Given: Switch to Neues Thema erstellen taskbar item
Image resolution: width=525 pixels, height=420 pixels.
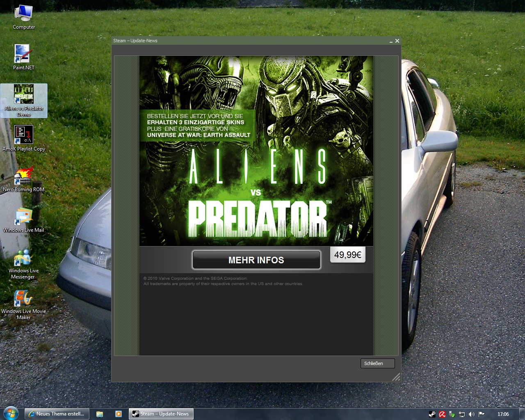Looking at the screenshot, I should (56, 414).
